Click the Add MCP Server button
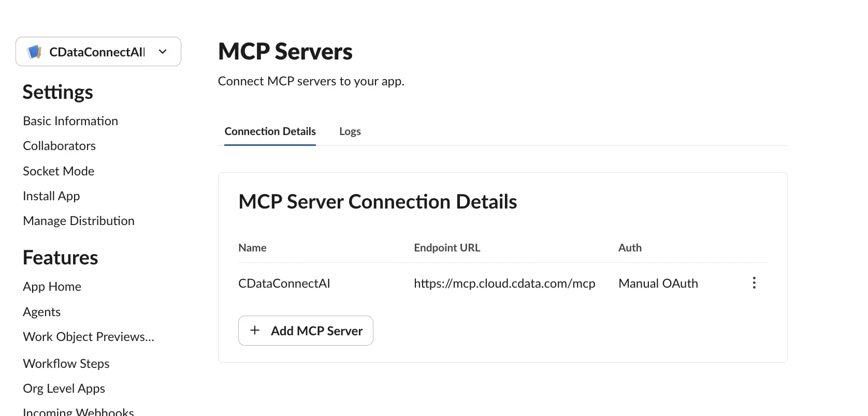Viewport: 868px width, 416px height. (306, 331)
